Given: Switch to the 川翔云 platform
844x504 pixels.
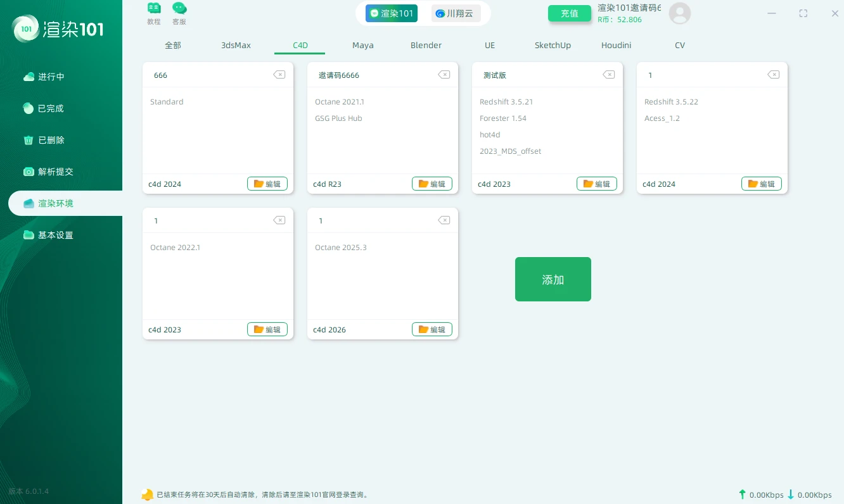Looking at the screenshot, I should [x=456, y=13].
